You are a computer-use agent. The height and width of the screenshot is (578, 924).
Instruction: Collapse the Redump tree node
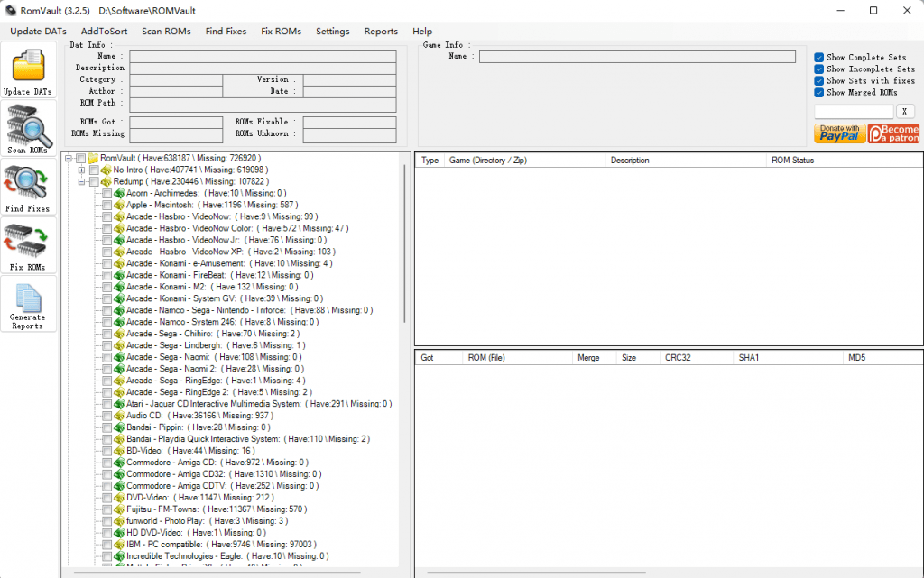coord(81,181)
